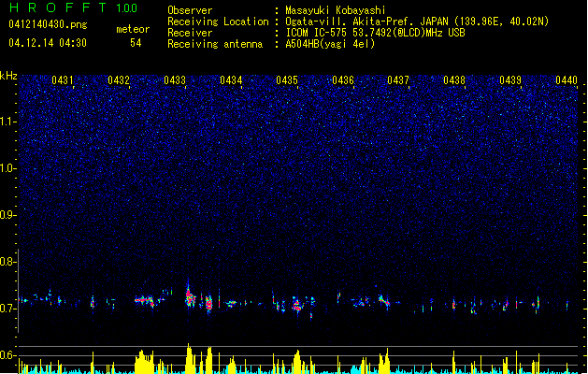Click the 0437 time marker
This screenshot has height=374, width=588.
tap(398, 80)
